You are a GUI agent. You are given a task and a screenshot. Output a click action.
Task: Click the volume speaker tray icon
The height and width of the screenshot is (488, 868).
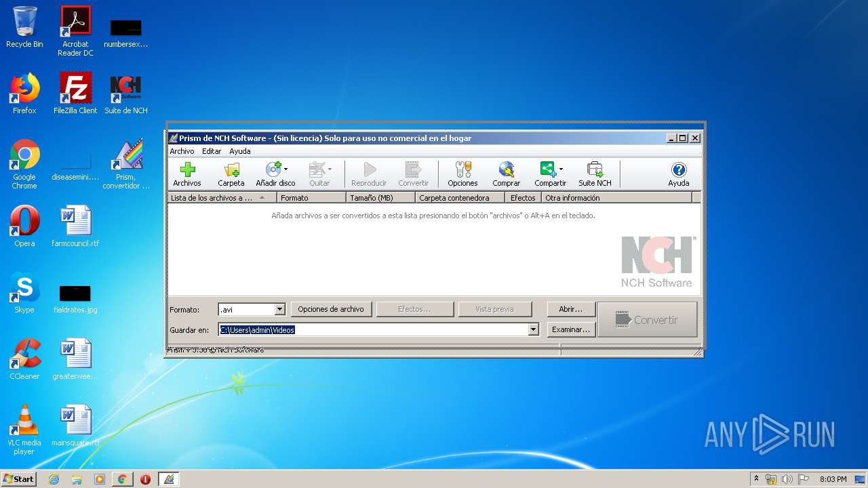787,479
